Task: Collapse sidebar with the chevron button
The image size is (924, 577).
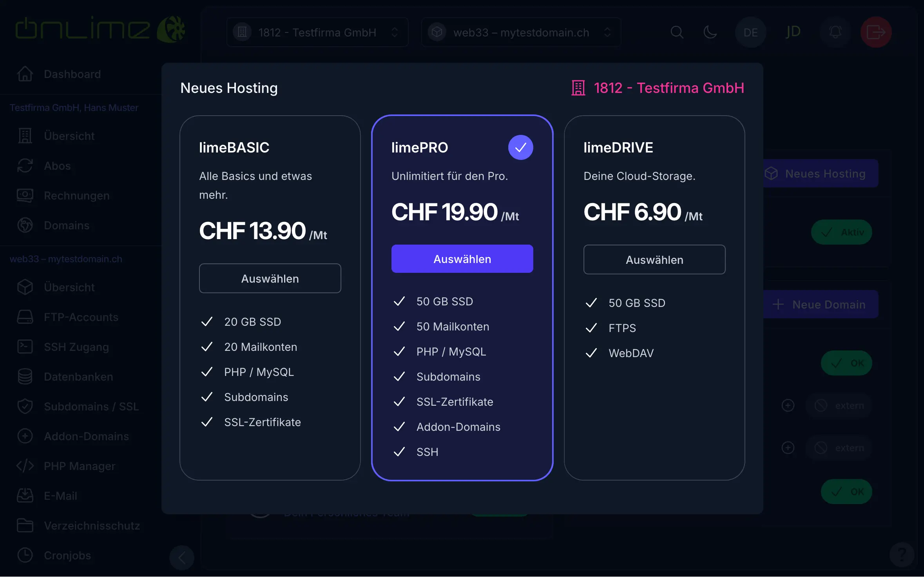Action: pos(182,557)
